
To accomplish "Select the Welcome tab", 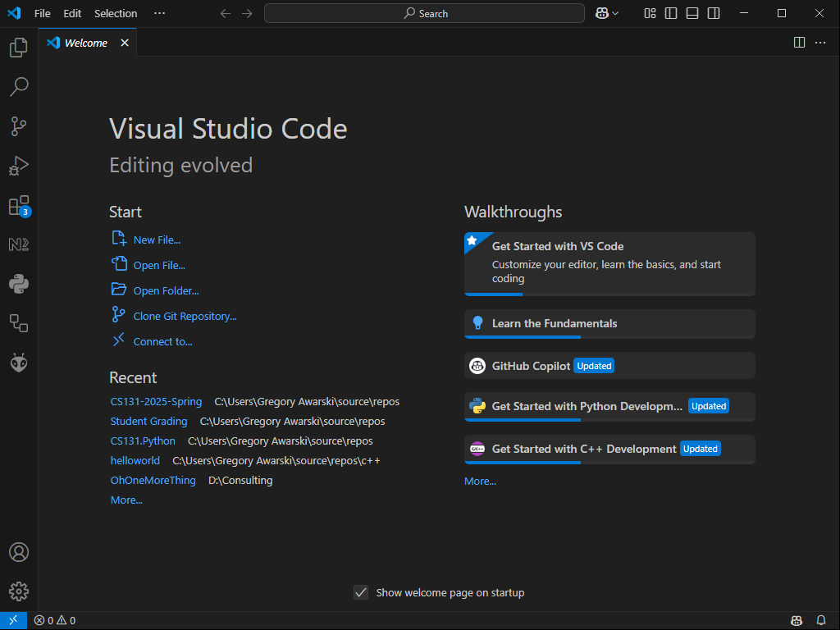I will coord(87,43).
